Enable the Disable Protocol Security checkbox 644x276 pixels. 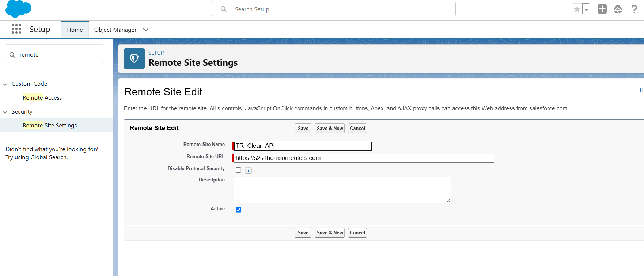click(x=239, y=170)
